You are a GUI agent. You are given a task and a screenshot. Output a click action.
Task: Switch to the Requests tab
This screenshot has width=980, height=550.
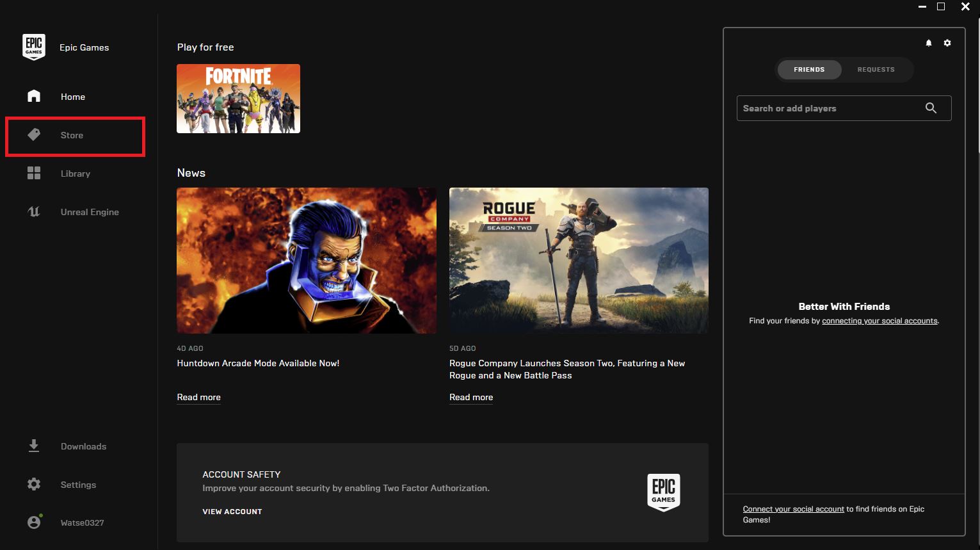coord(876,69)
